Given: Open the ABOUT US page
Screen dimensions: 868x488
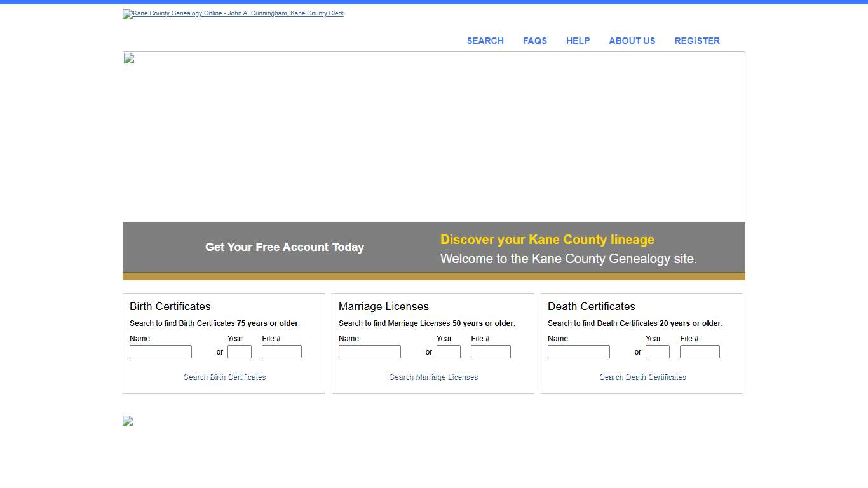Looking at the screenshot, I should tap(632, 41).
